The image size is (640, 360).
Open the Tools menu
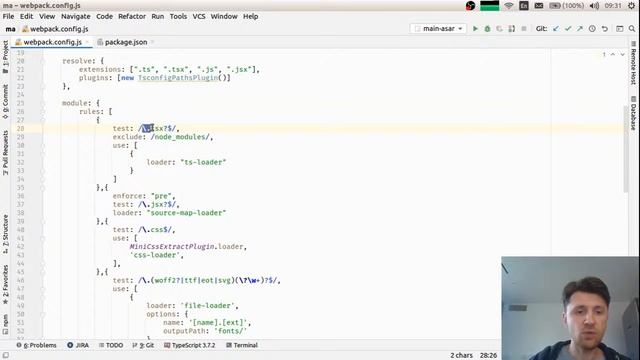click(x=178, y=16)
